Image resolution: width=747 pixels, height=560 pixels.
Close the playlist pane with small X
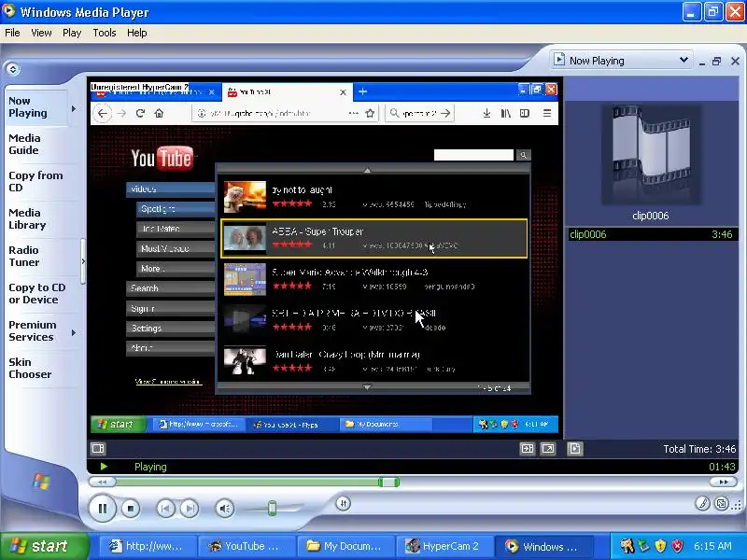[735, 61]
